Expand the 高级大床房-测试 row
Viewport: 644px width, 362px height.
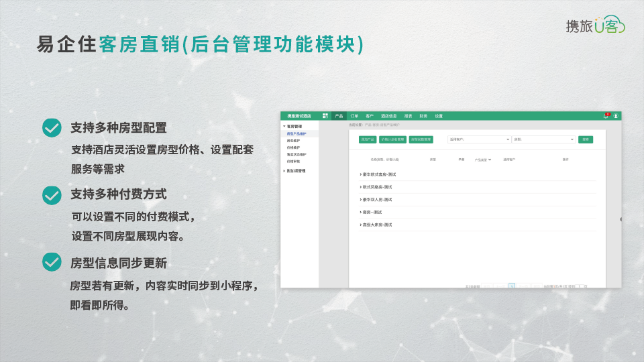click(376, 225)
